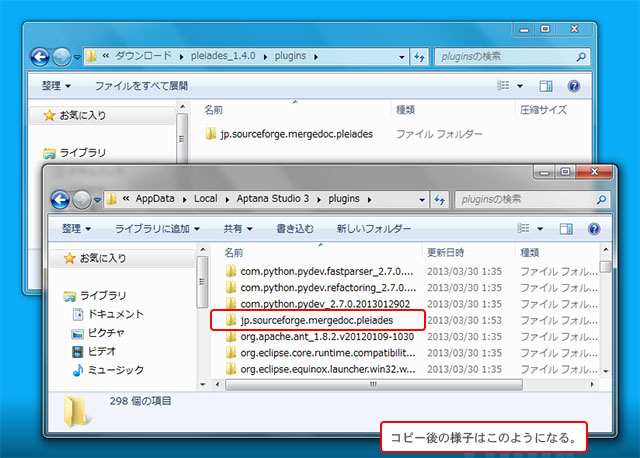Toggle preview pane in Aptana window

click(566, 229)
